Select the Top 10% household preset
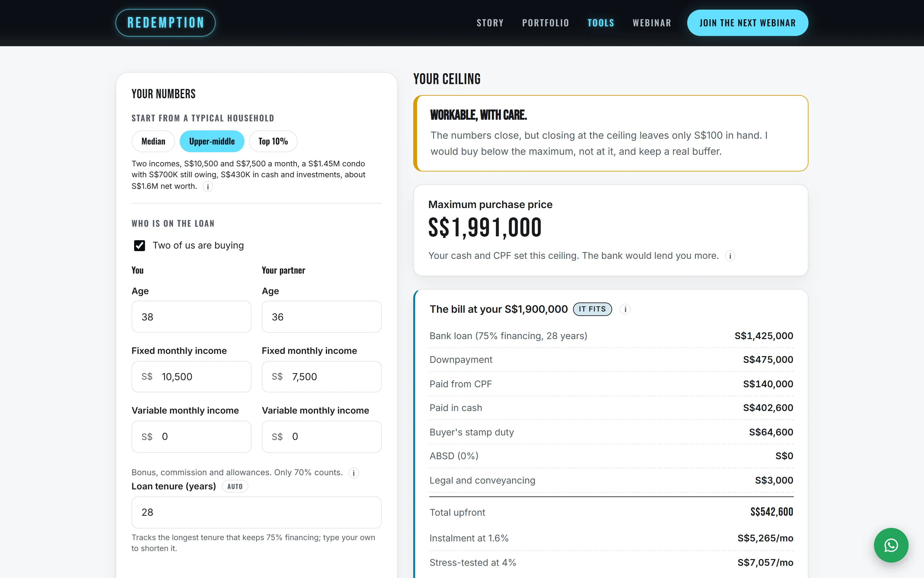Image resolution: width=924 pixels, height=578 pixels. pyautogui.click(x=273, y=141)
